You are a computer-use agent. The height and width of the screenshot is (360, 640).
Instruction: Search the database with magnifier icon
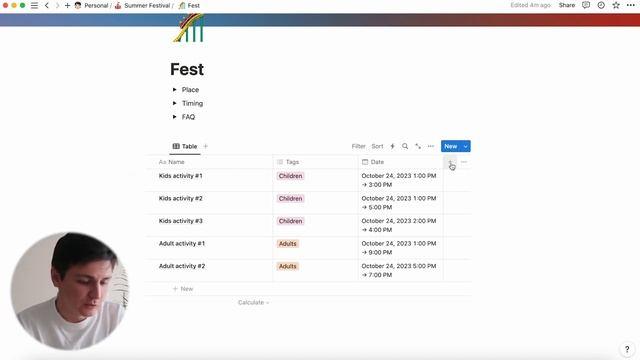pyautogui.click(x=405, y=146)
